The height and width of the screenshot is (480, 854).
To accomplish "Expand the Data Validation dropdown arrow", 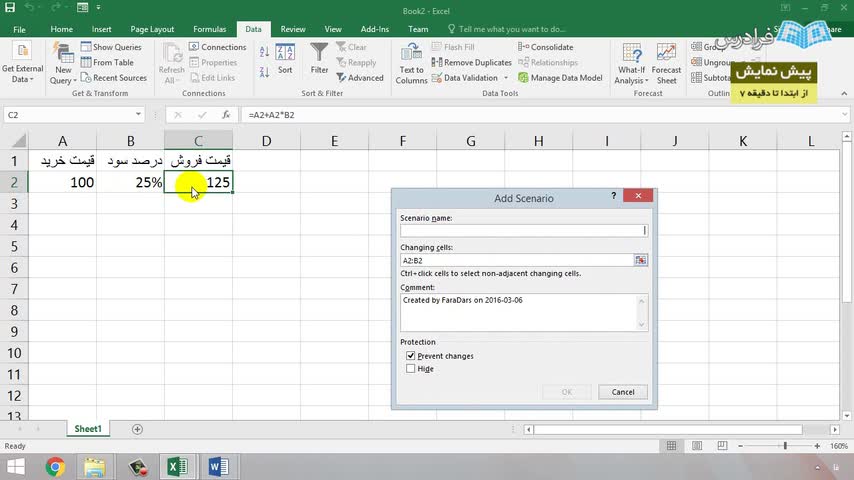I will (x=506, y=78).
